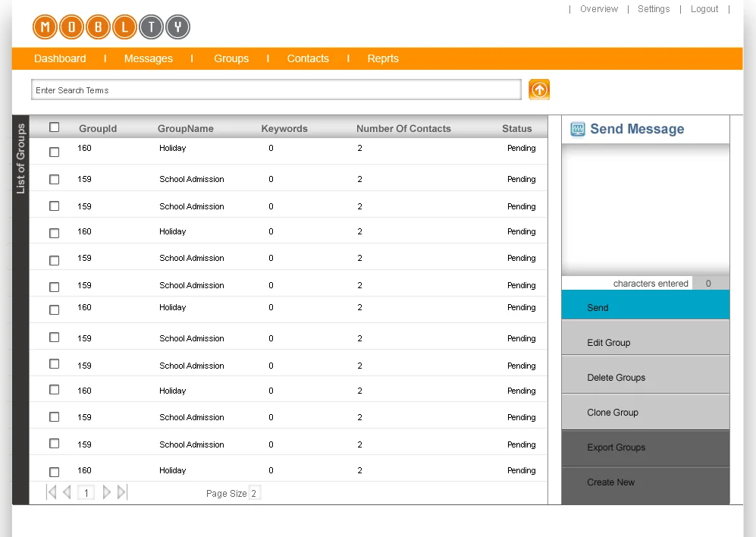This screenshot has width=756, height=537.
Task: Sort by Number Of Contacts column header
Action: [x=403, y=128]
